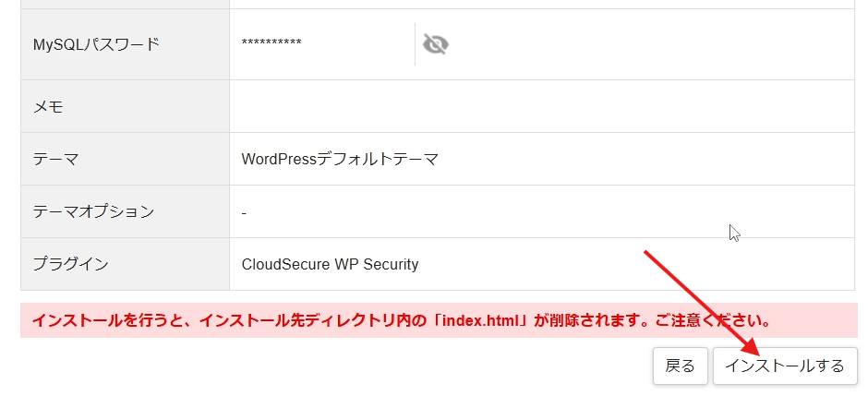Toggle MySQL password visibility eye icon

(435, 43)
